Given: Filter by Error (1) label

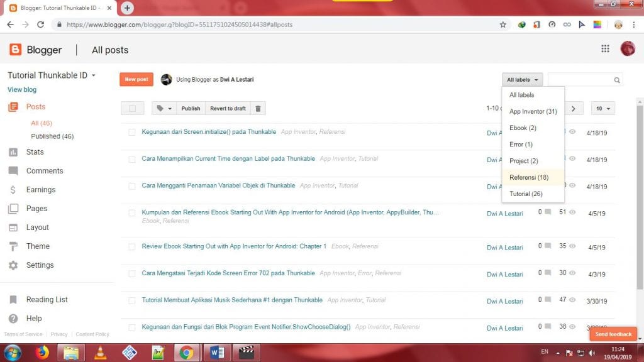Looking at the screenshot, I should [533, 144].
